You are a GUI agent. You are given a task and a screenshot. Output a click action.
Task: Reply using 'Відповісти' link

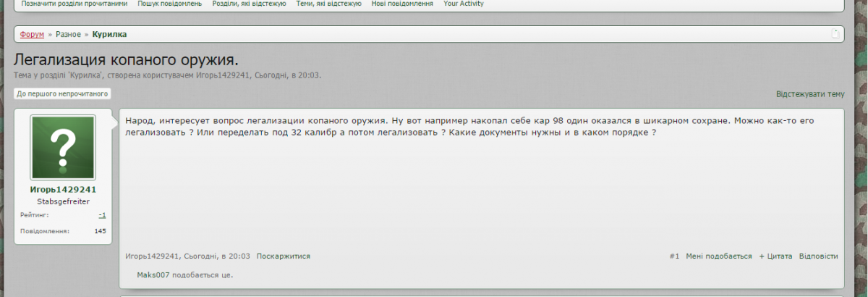pyautogui.click(x=819, y=256)
